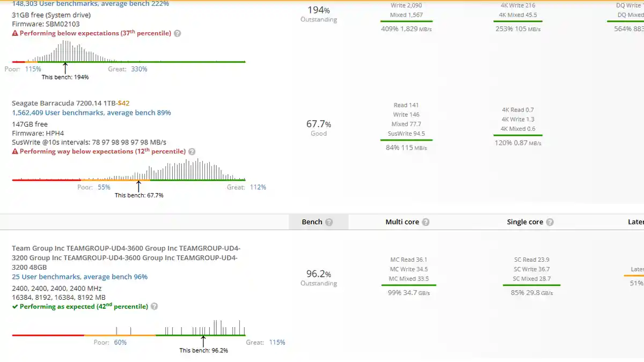The width and height of the screenshot is (644, 362).
Task: Click the Bench column help icon
Action: 329,222
